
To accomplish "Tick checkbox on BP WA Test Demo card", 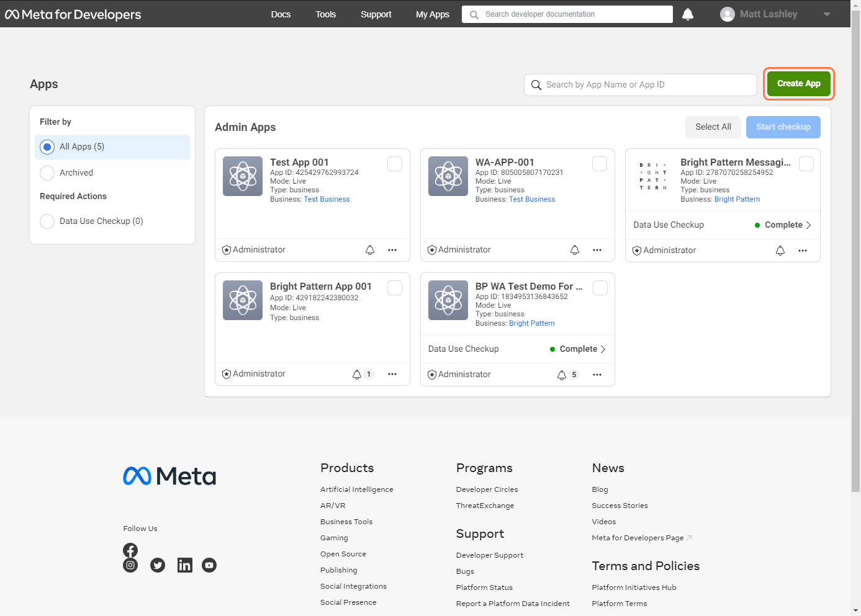I will pos(600,288).
